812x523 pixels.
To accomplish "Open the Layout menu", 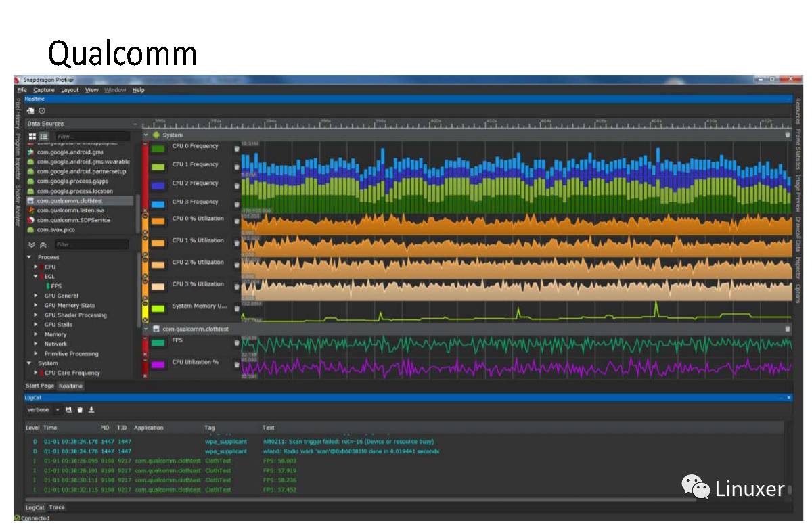I will click(x=70, y=90).
